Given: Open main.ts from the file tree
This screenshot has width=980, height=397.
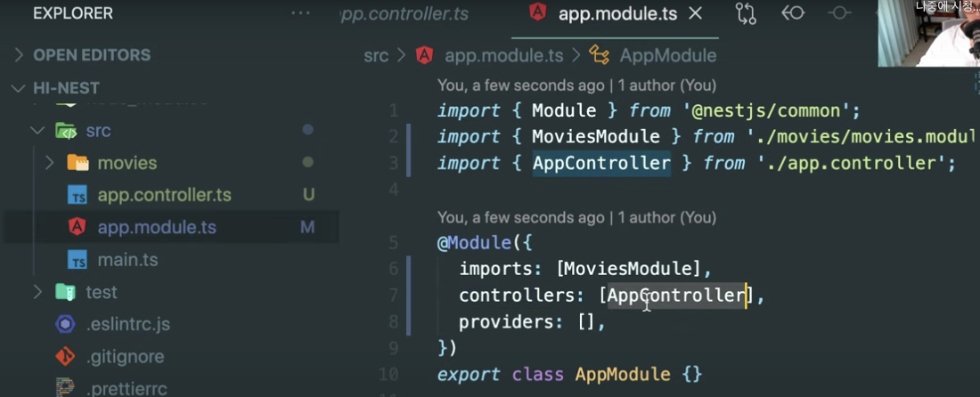Looking at the screenshot, I should 127,260.
